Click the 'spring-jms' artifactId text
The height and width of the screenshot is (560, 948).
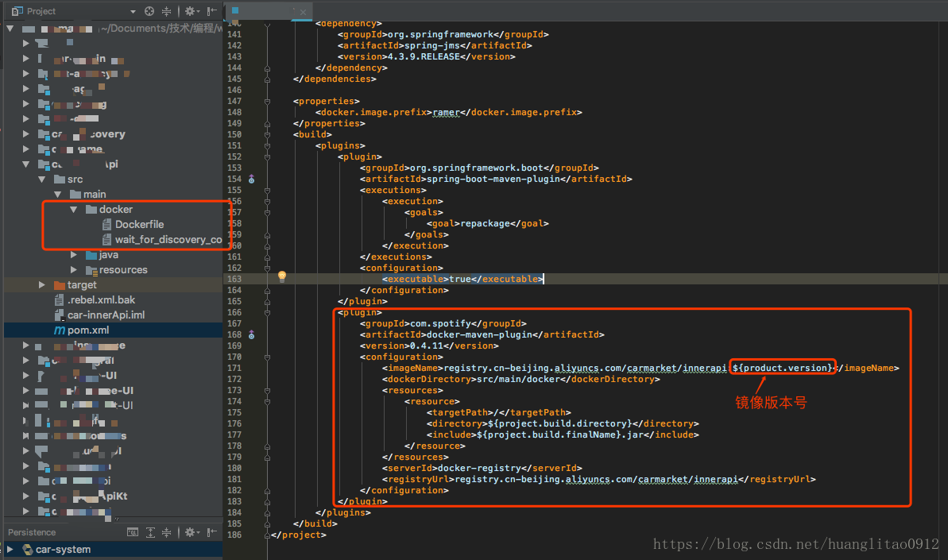[x=432, y=45]
